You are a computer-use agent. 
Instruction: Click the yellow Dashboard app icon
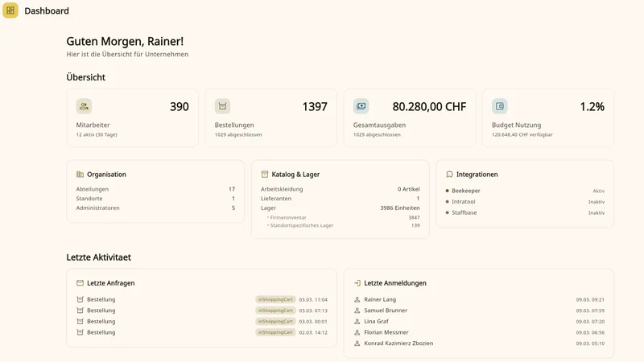[10, 10]
